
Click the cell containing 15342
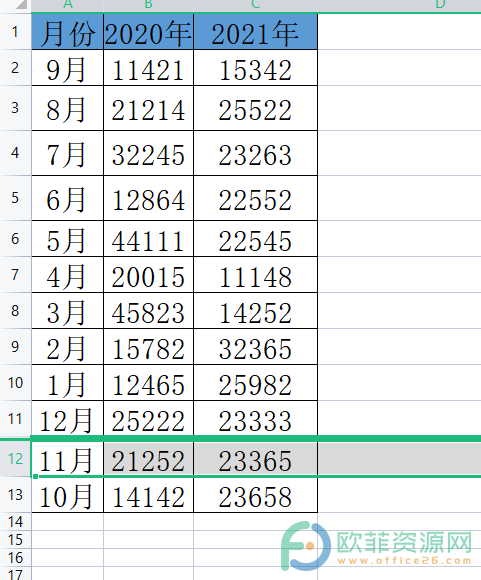tap(255, 68)
